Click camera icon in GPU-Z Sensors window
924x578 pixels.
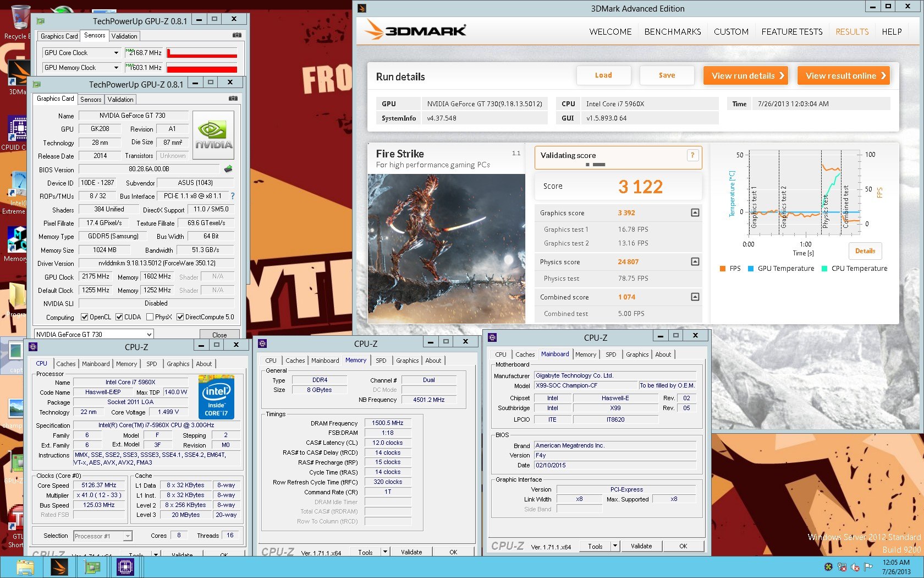[237, 35]
